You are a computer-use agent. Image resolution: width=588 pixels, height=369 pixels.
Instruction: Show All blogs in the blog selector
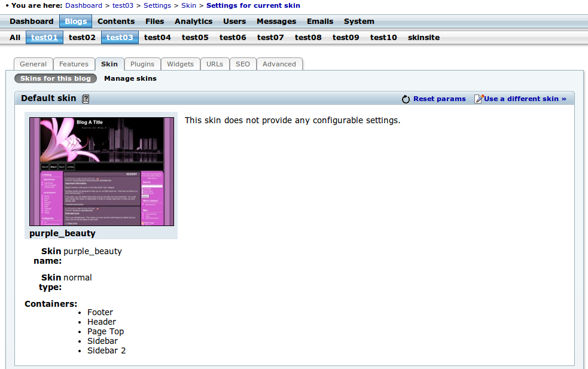15,38
